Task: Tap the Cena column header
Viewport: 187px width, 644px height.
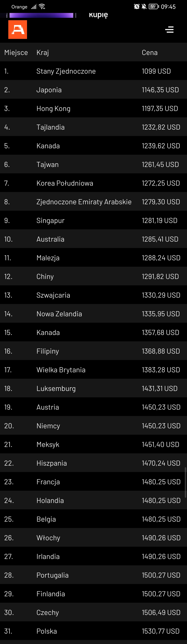Action: pos(149,53)
